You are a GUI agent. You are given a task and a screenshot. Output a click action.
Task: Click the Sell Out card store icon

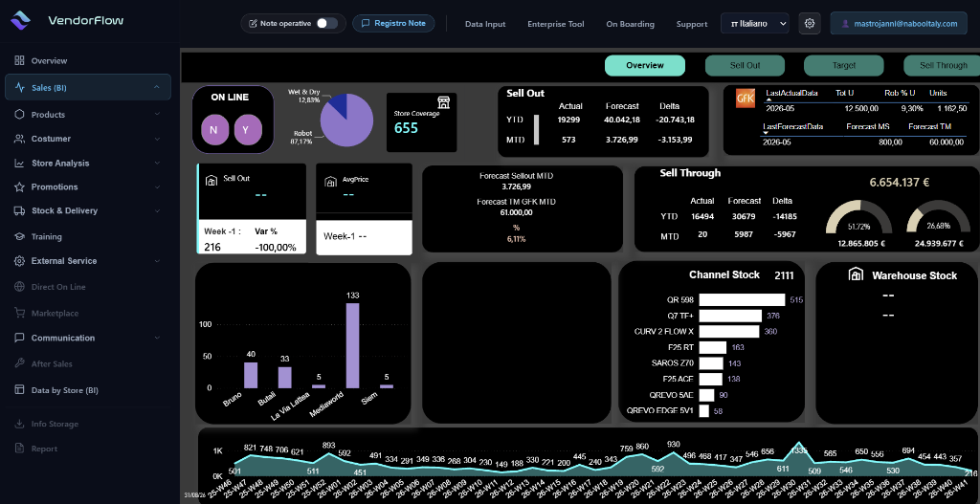(x=211, y=180)
